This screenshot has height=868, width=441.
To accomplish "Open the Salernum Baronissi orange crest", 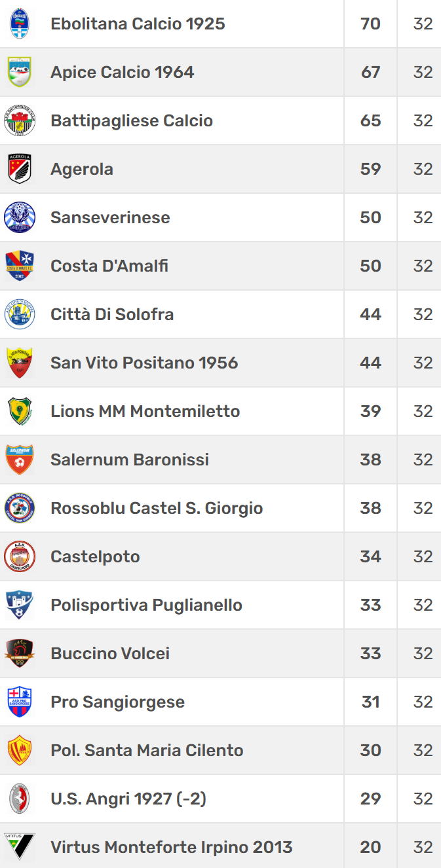I will (x=20, y=460).
